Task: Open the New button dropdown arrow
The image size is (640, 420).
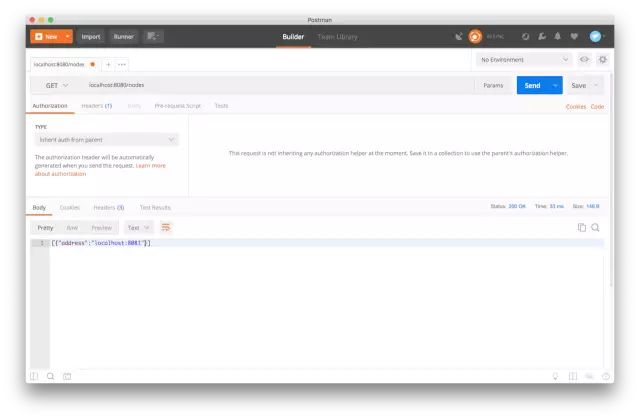Action: pos(68,37)
